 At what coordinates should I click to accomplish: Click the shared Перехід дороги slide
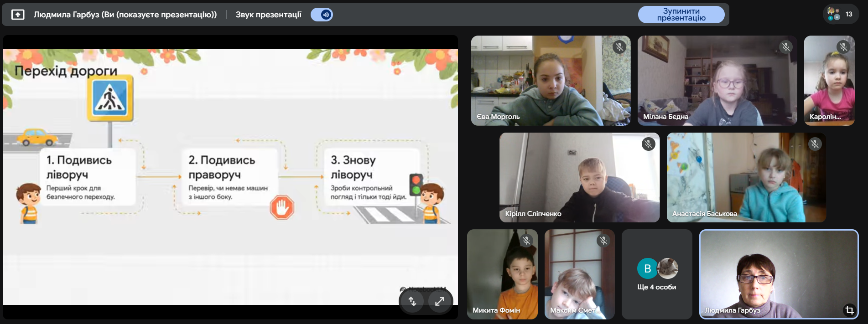pos(230,177)
